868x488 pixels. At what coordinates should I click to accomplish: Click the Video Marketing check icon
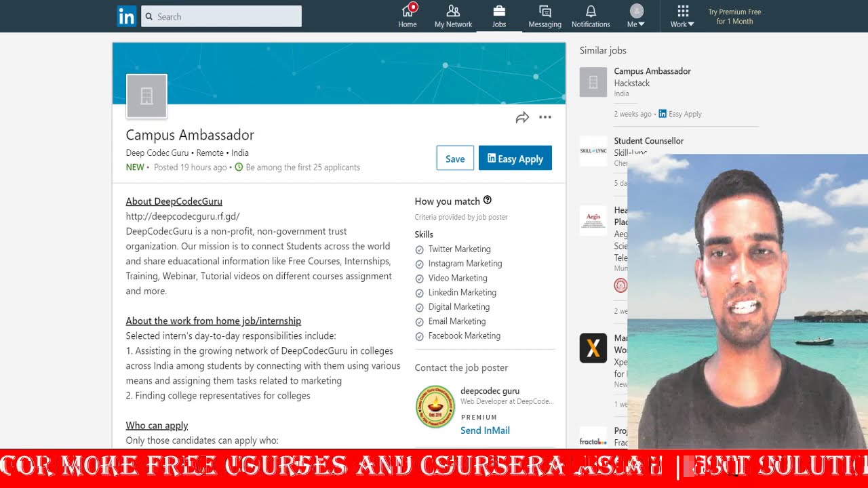419,278
